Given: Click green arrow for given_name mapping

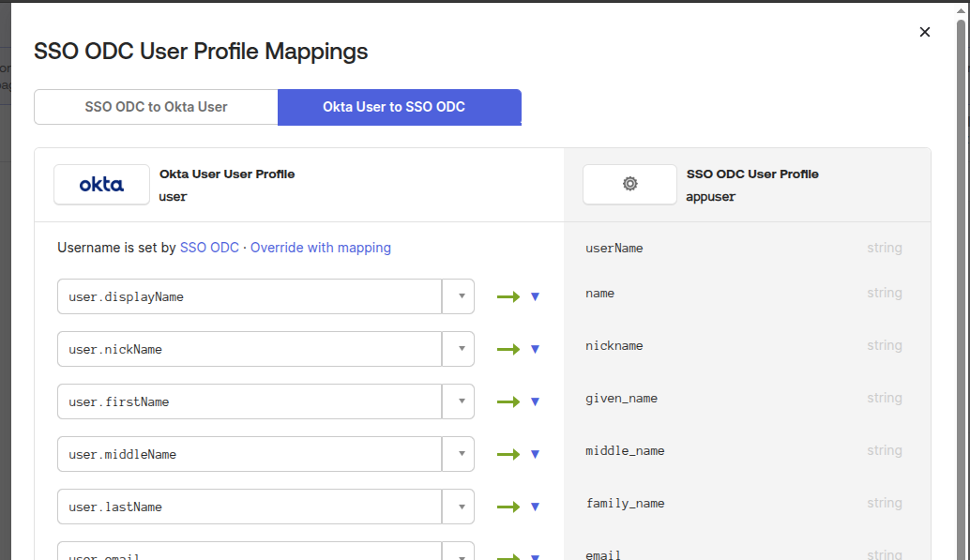Looking at the screenshot, I should pyautogui.click(x=508, y=402).
